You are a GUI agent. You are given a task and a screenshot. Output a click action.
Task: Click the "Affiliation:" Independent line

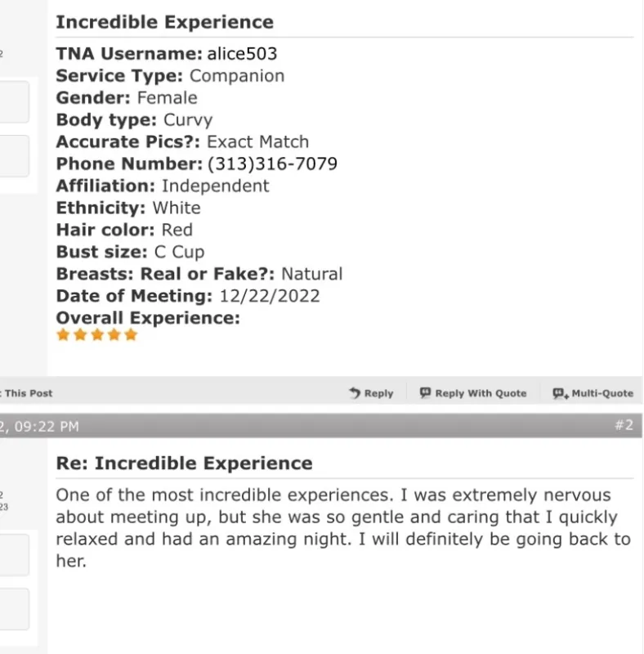pos(162,186)
